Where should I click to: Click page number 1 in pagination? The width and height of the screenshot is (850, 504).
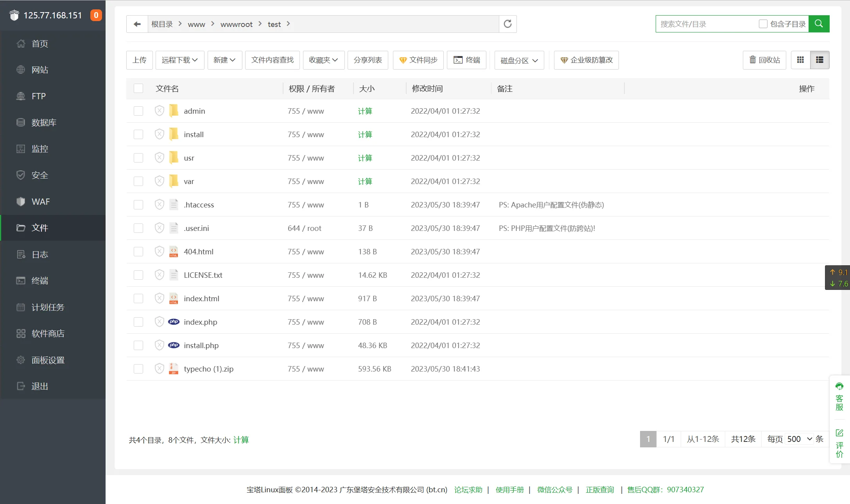coord(648,439)
